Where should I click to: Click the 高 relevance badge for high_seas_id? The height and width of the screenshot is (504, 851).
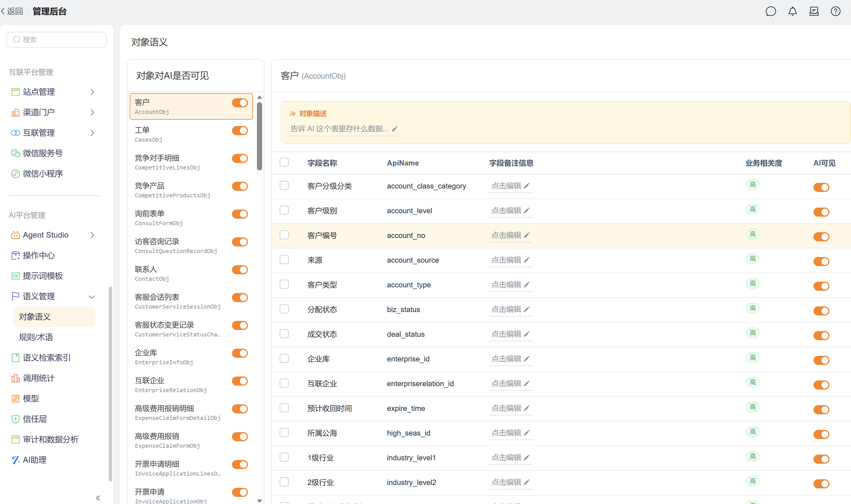pos(752,432)
